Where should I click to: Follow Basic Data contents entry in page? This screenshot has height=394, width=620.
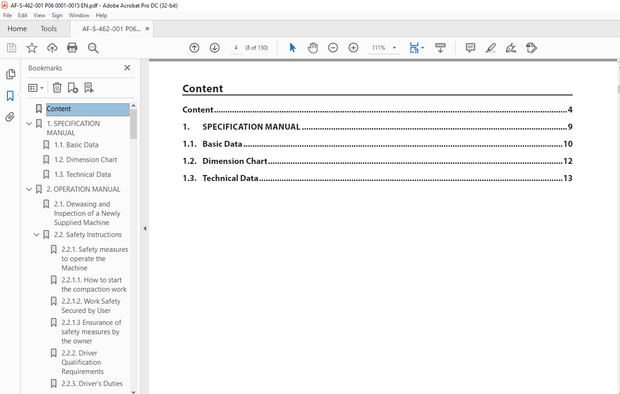(377, 144)
